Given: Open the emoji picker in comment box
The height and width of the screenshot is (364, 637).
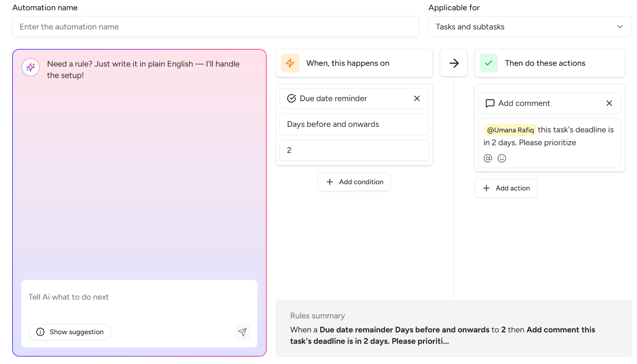Looking at the screenshot, I should tap(502, 158).
